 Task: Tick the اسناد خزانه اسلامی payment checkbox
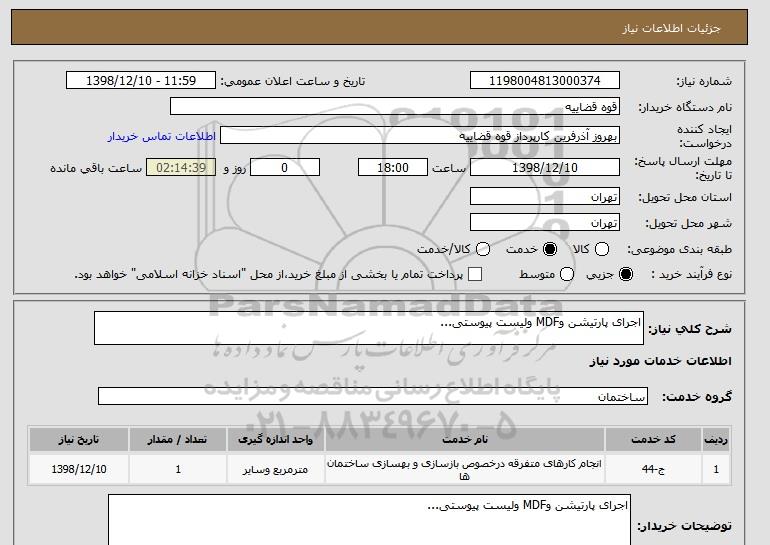click(475, 274)
